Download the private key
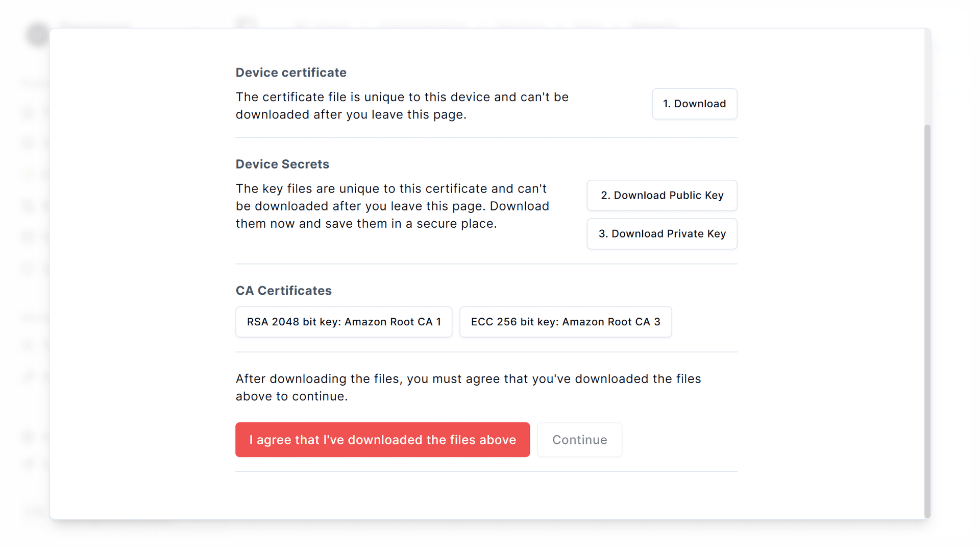980x547 pixels. click(661, 233)
